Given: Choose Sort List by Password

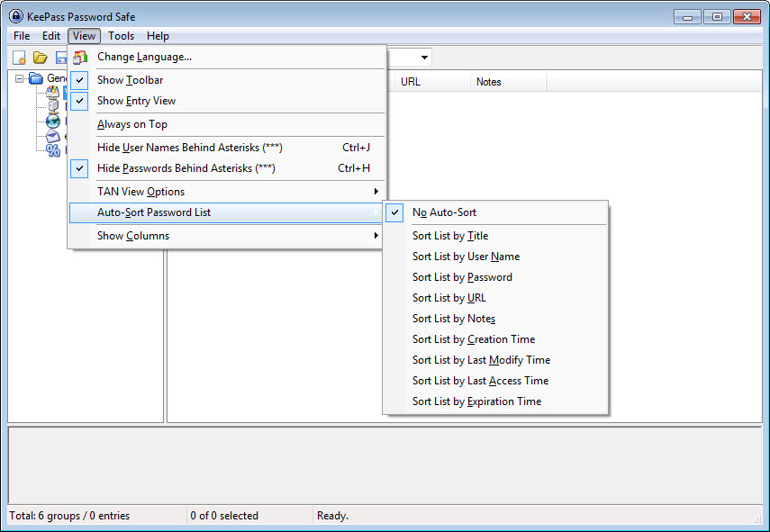Looking at the screenshot, I should pyautogui.click(x=495, y=277).
